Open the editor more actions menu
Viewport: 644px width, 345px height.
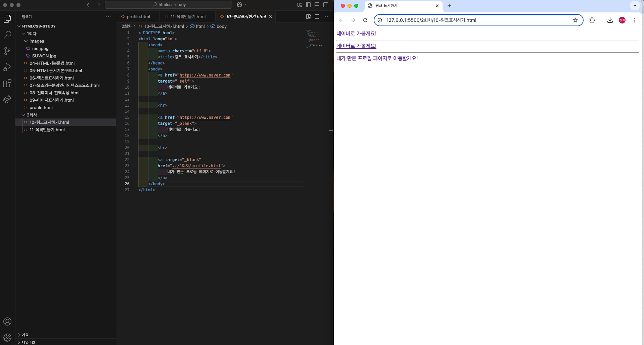pyautogui.click(x=326, y=16)
